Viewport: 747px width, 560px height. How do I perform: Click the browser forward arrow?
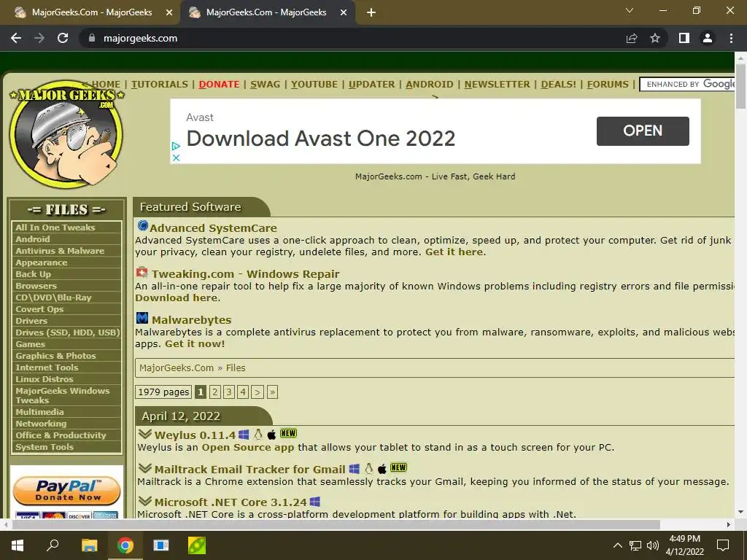39,38
